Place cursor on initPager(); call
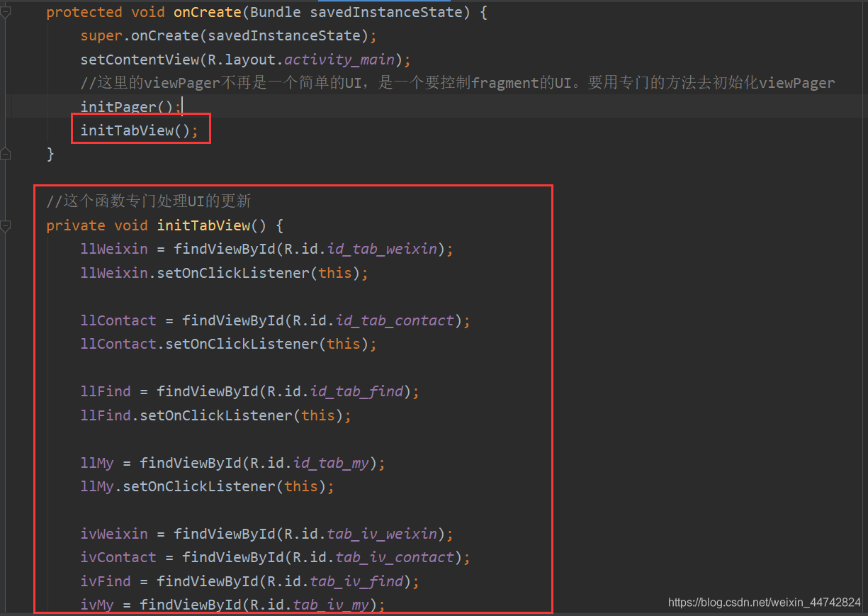The height and width of the screenshot is (616, 868). tap(131, 107)
